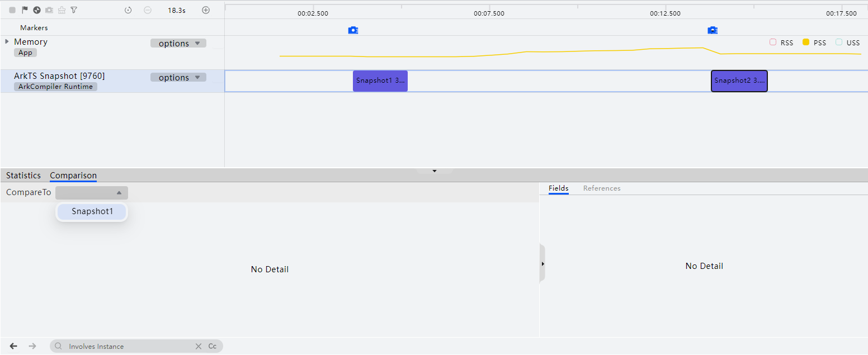Click the broom cleanup icon in the toolbar
This screenshot has height=355, width=868.
click(x=62, y=10)
